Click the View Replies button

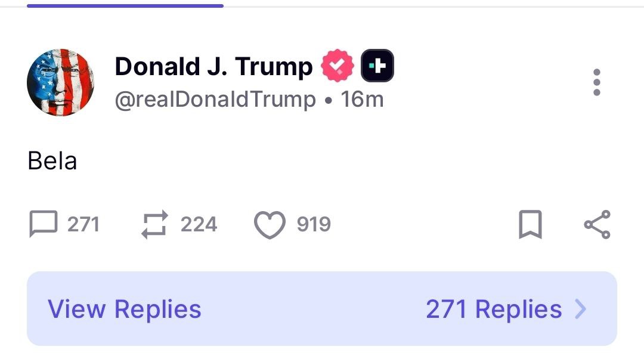click(125, 309)
